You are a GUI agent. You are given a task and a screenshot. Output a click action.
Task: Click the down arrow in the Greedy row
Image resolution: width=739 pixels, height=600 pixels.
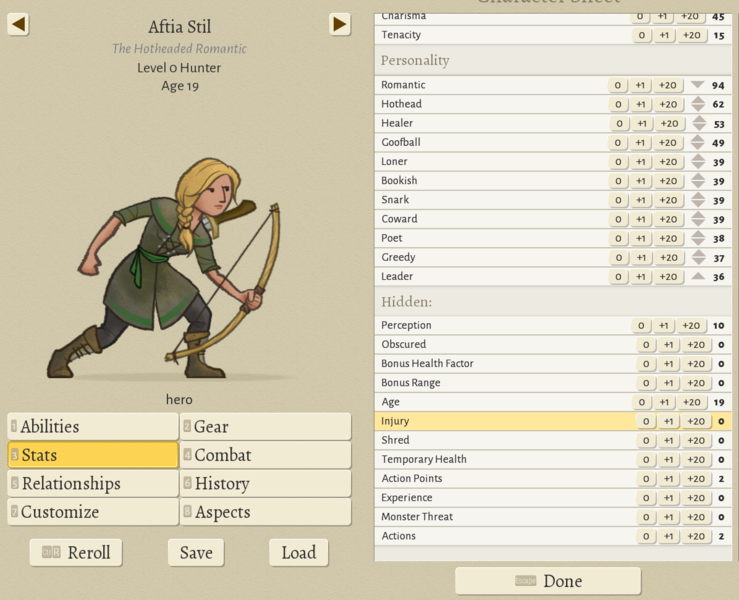[698, 262]
